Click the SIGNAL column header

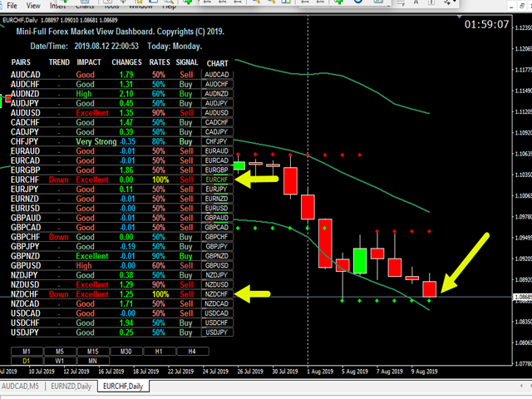tap(187, 62)
